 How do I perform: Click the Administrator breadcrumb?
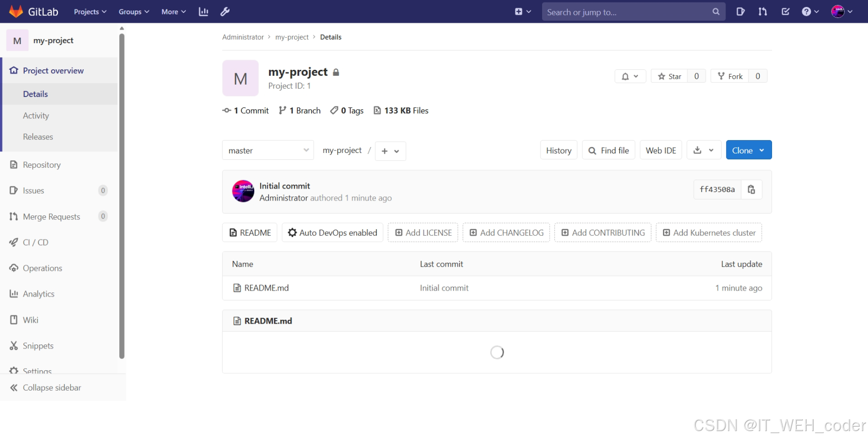(x=243, y=37)
